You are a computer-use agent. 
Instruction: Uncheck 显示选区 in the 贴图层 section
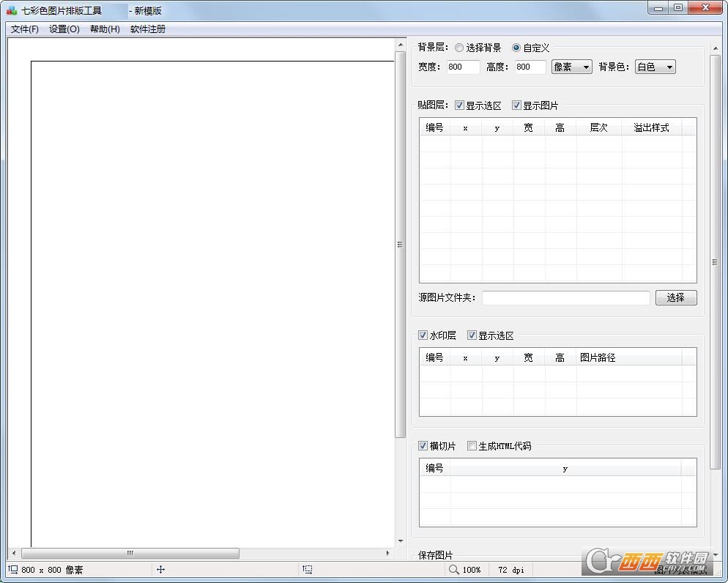[459, 105]
